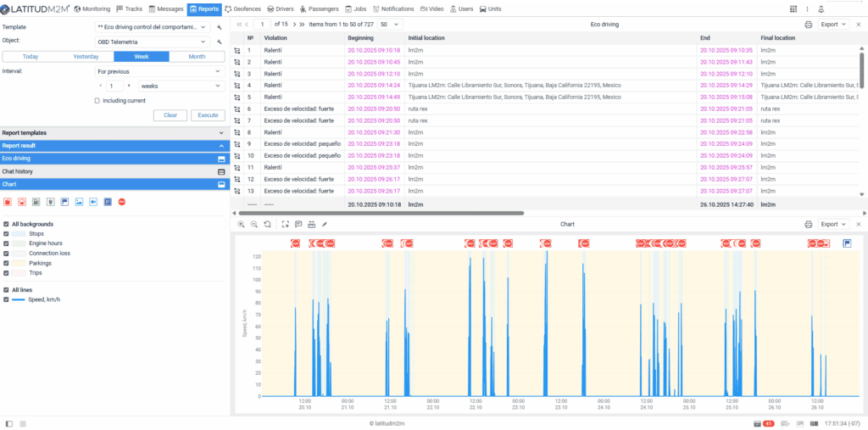
Task: Uncheck the Stops background checkbox
Action: [7, 233]
